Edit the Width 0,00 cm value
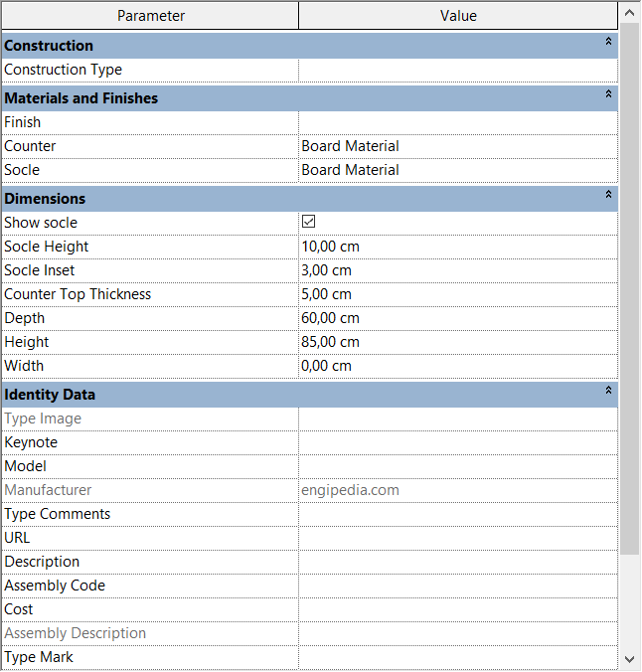 point(458,366)
